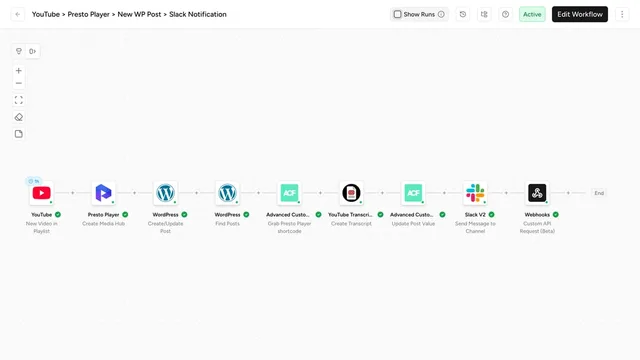640x360 pixels.
Task: Click the 'Custom API Request (Beta)' text
Action: coord(537,227)
